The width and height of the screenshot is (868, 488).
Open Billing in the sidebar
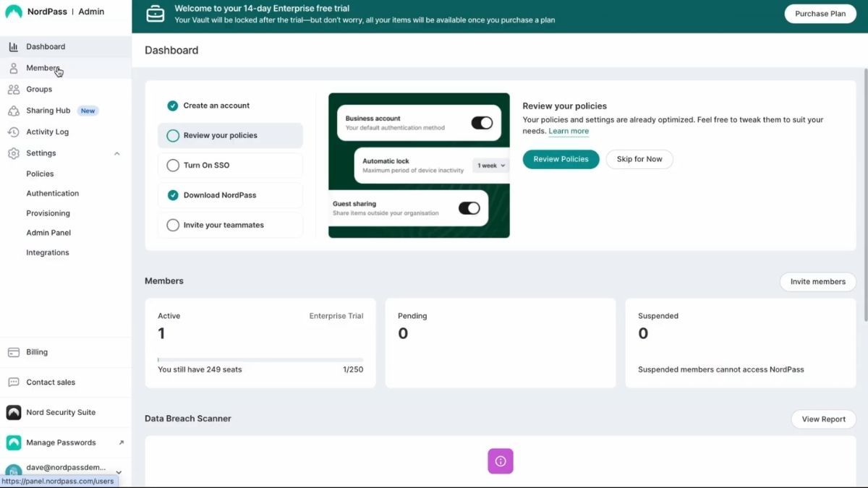66,352
